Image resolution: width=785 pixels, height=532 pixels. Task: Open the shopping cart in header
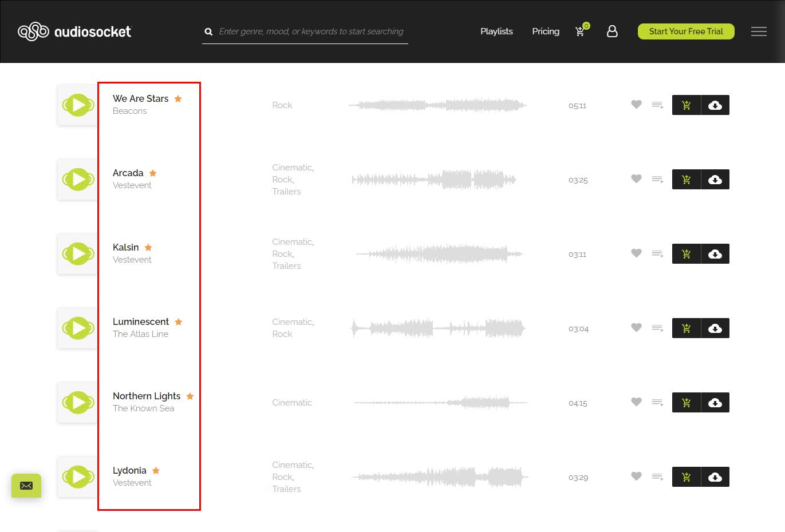[581, 31]
